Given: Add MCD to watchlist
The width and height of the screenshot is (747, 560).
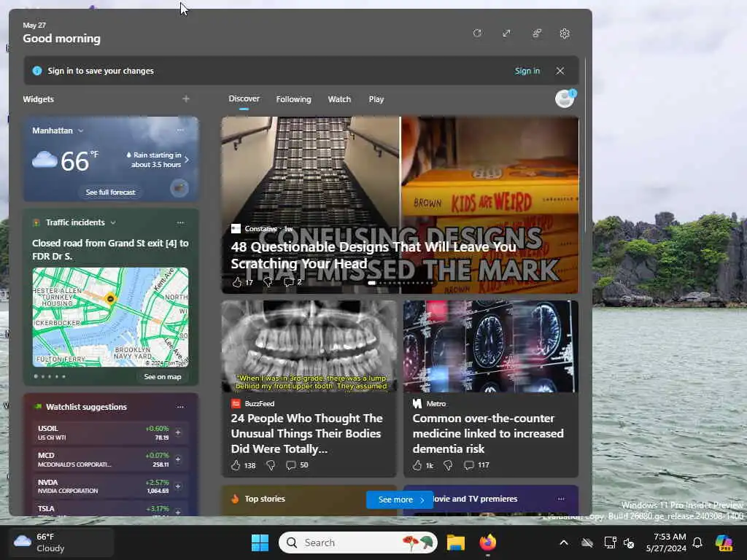Looking at the screenshot, I should (x=178, y=459).
